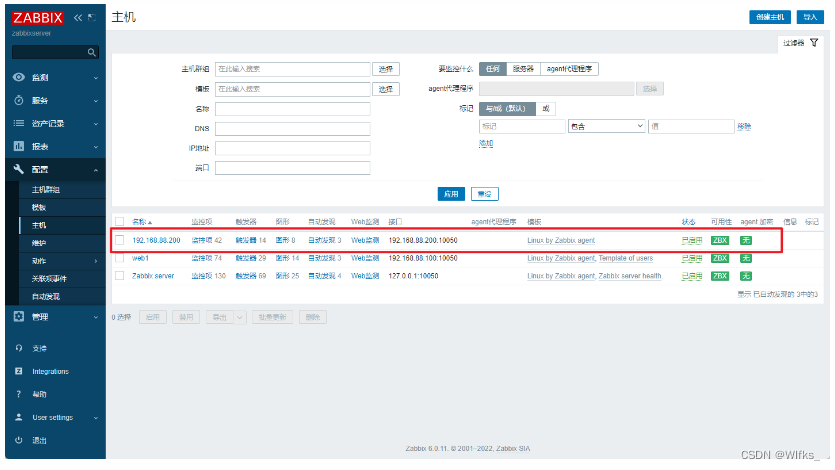Image resolution: width=835 pixels, height=470 pixels.
Task: Hide the sidebar using the window icon
Action: point(92,18)
